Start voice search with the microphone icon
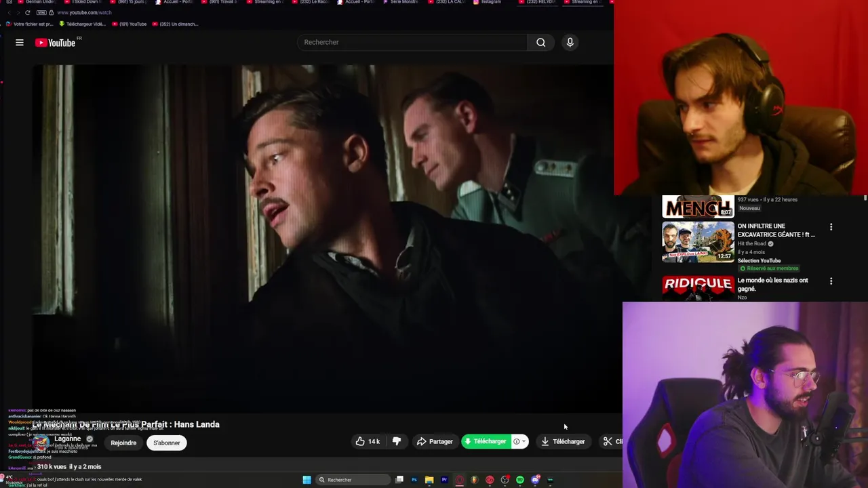 point(570,42)
